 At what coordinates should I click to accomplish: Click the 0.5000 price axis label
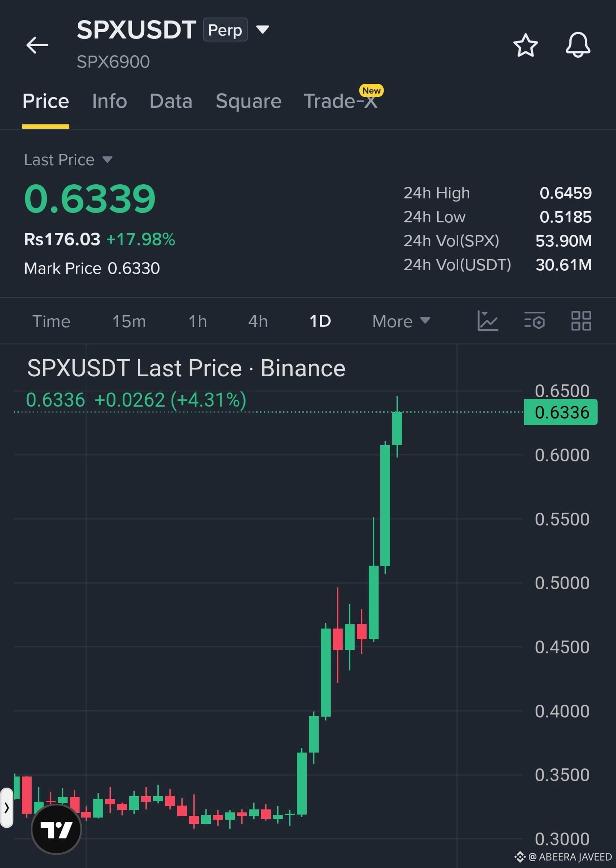coord(562,583)
